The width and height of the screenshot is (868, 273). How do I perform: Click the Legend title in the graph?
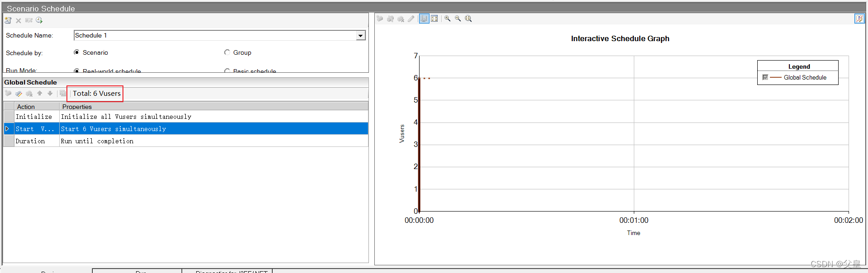[799, 66]
